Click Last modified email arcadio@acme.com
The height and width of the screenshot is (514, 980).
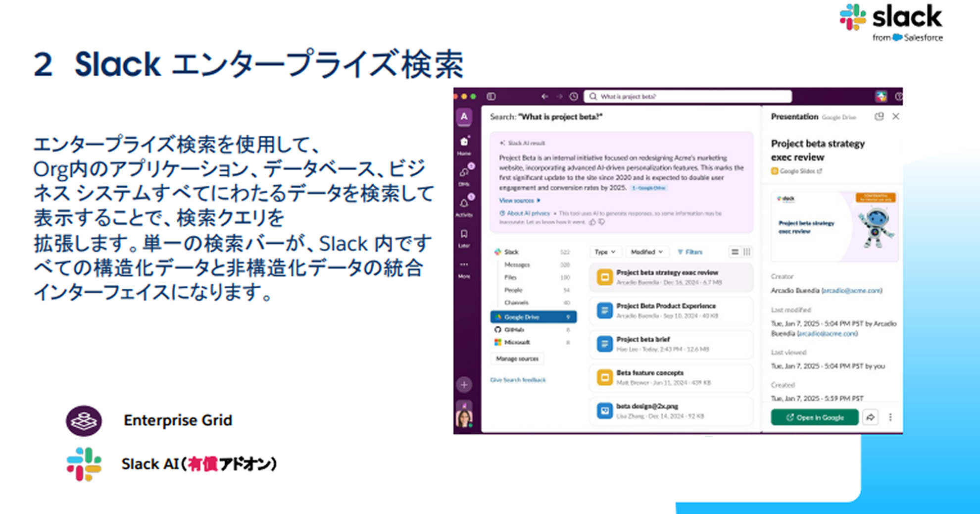click(x=827, y=334)
